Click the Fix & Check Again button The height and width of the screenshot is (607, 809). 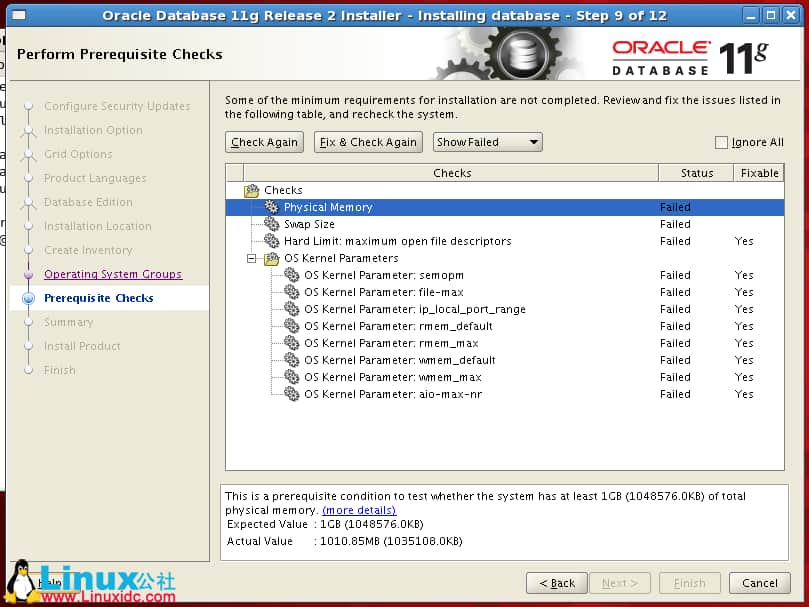point(368,142)
